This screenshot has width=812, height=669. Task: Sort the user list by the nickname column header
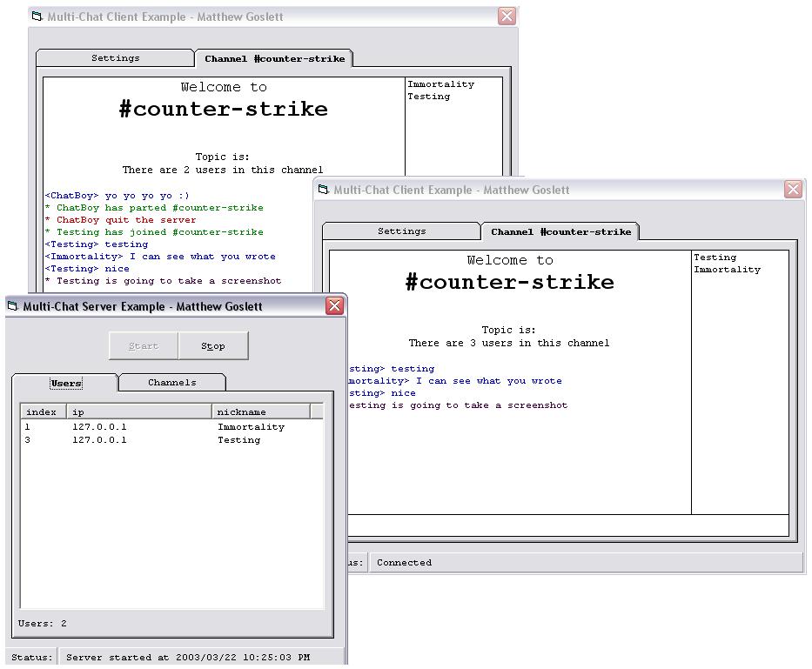pyautogui.click(x=260, y=411)
